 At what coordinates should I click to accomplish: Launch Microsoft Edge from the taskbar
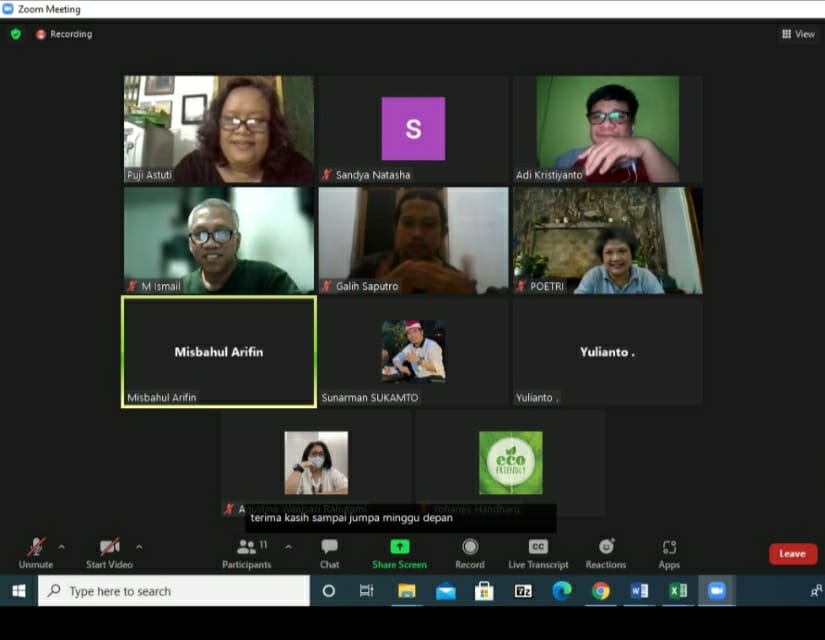point(562,591)
